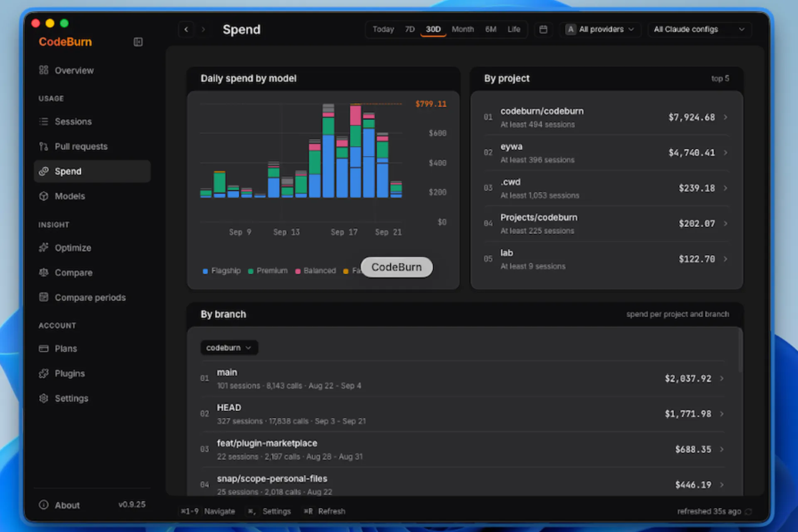Expand the Projects/codeburn row chevron
Screen dimensions: 798x532
click(x=725, y=224)
